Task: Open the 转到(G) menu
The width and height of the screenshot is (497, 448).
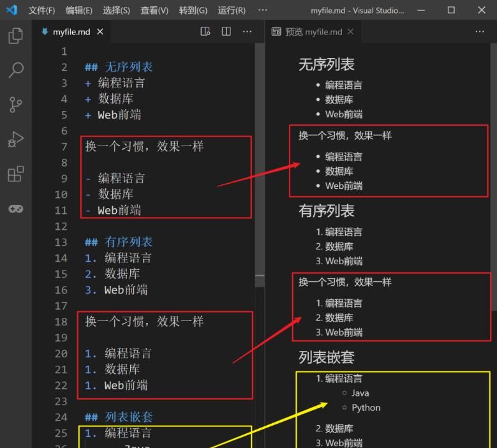Action: [x=193, y=10]
